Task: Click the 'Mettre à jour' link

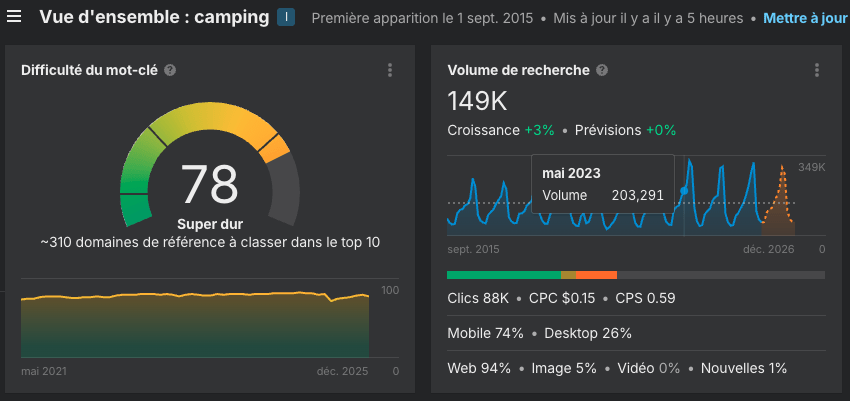Action: coord(805,18)
